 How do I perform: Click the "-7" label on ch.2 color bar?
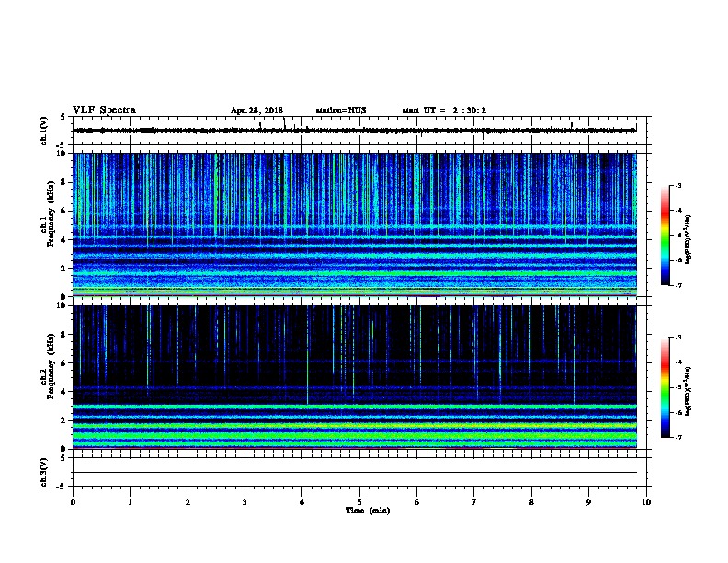tap(678, 438)
